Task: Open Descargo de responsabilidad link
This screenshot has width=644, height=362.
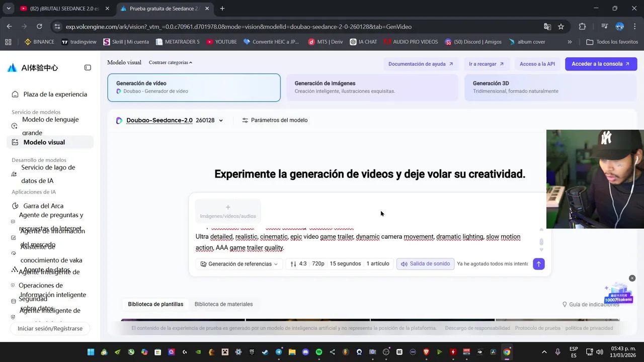Action: click(477, 328)
